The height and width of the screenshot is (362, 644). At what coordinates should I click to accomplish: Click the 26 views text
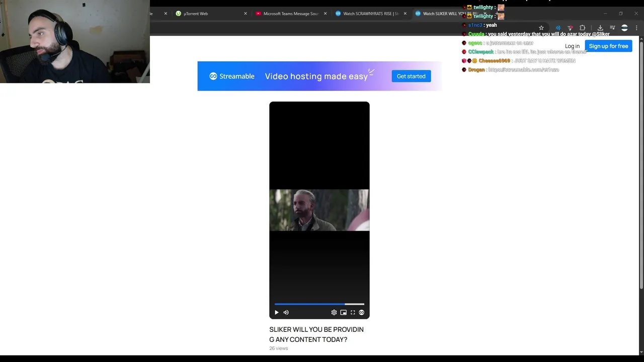(x=279, y=348)
